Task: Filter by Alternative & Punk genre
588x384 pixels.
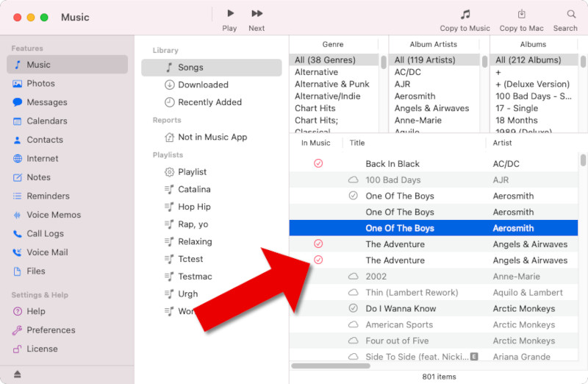Action: pyautogui.click(x=334, y=84)
